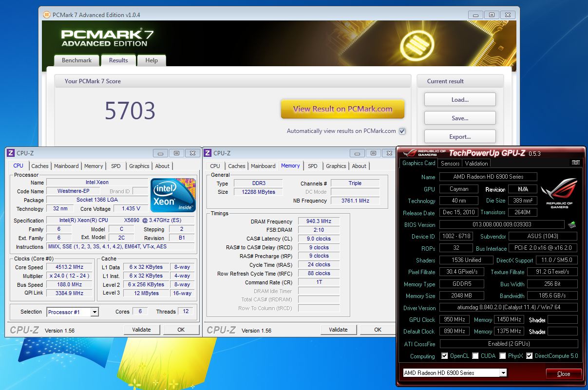Click the Release Date value Dec 15, 2010

click(458, 213)
